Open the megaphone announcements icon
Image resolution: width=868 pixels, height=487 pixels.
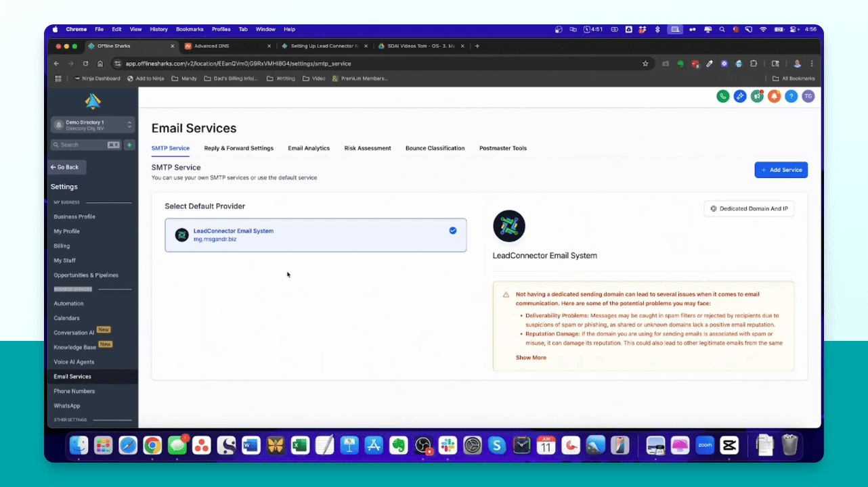coord(757,96)
